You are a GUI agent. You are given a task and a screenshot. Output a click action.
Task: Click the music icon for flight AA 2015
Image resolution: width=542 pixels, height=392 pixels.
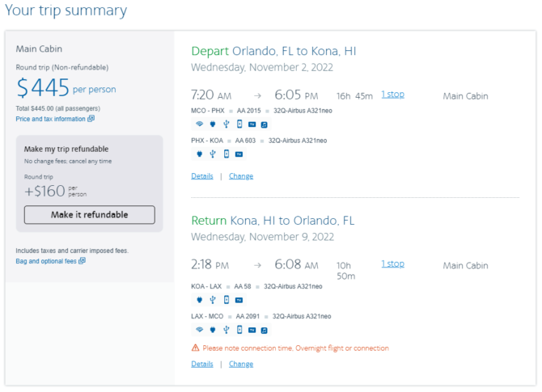click(x=264, y=124)
